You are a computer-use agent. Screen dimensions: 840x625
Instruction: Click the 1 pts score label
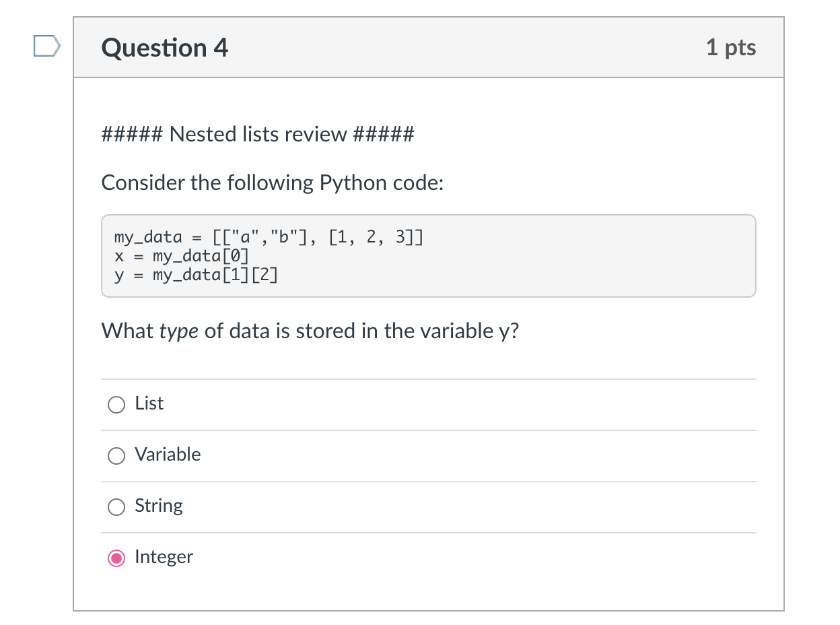point(731,48)
